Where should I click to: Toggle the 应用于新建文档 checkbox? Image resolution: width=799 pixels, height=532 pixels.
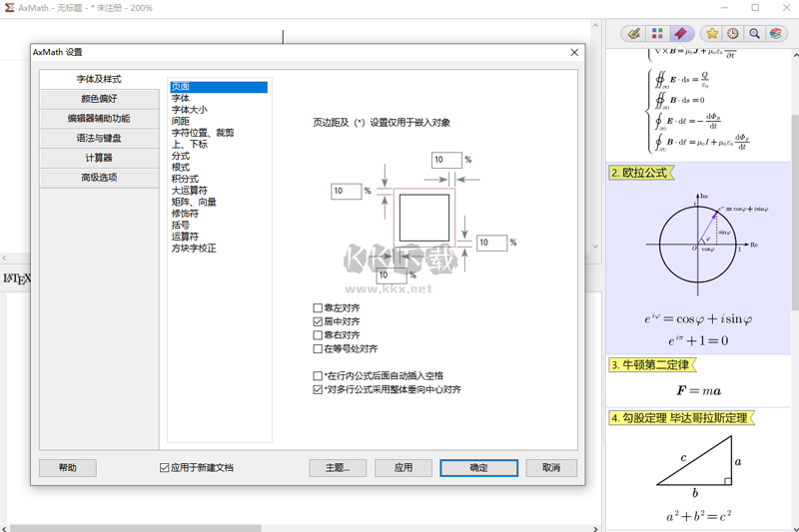point(165,467)
